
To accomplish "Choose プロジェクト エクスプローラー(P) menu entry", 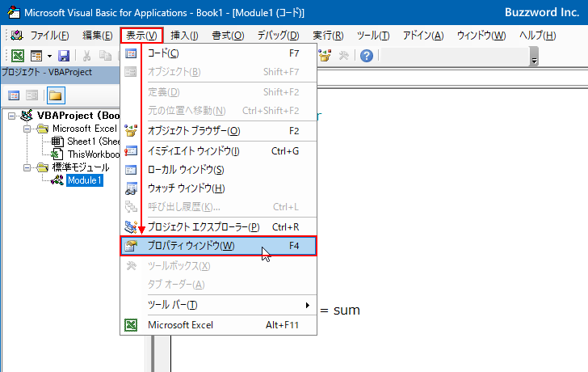I will [219, 227].
